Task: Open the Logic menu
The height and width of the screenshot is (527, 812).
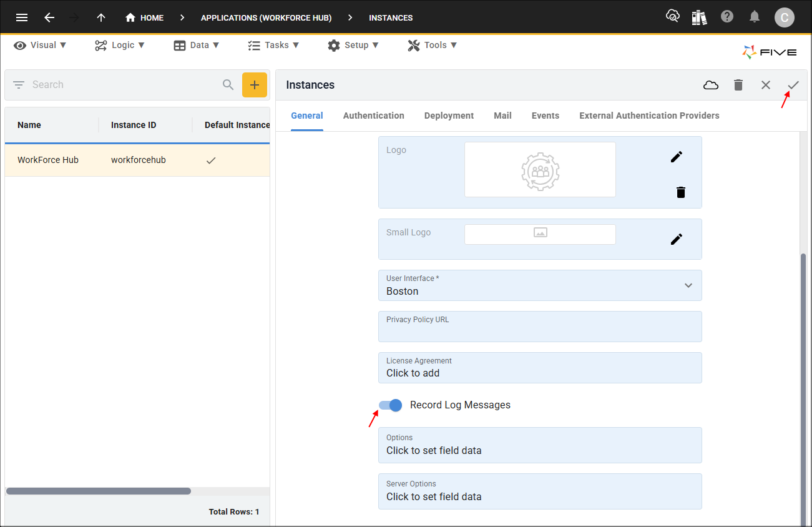Action: click(120, 45)
